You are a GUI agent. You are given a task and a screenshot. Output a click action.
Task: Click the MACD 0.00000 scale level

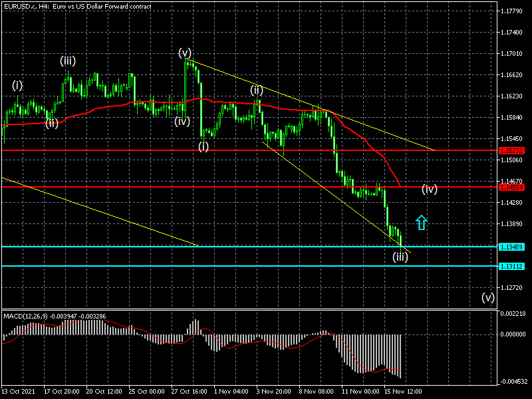(x=513, y=334)
